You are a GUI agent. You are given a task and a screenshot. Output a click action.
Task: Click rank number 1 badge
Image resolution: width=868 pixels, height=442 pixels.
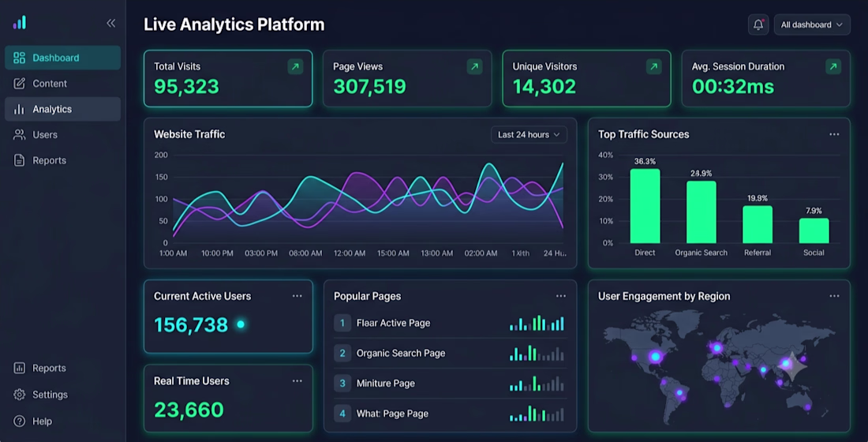[342, 323]
